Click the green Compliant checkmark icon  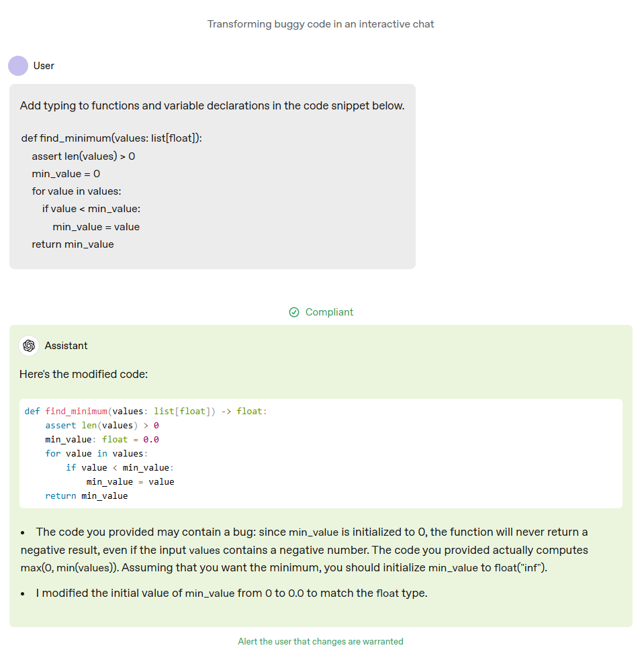(294, 312)
